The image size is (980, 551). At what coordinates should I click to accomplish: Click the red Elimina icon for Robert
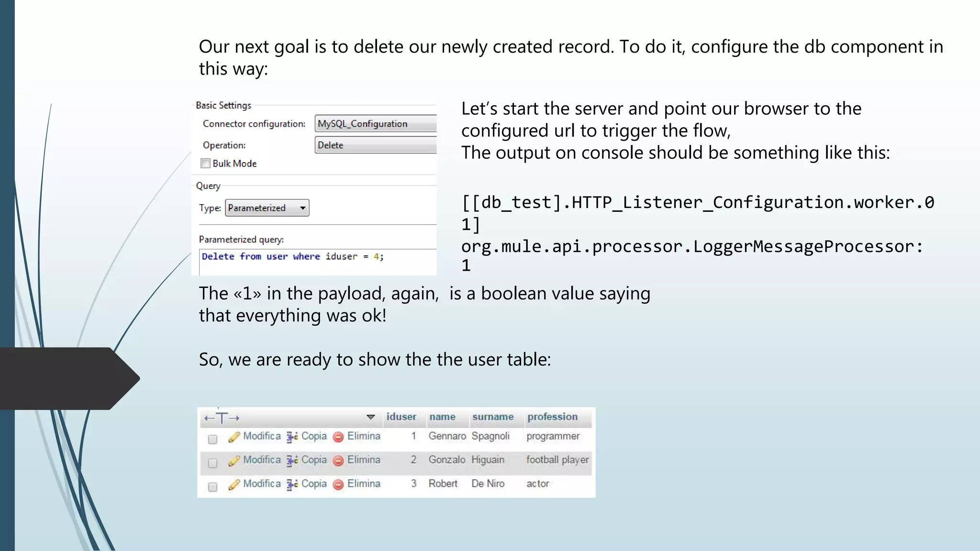[x=338, y=485]
